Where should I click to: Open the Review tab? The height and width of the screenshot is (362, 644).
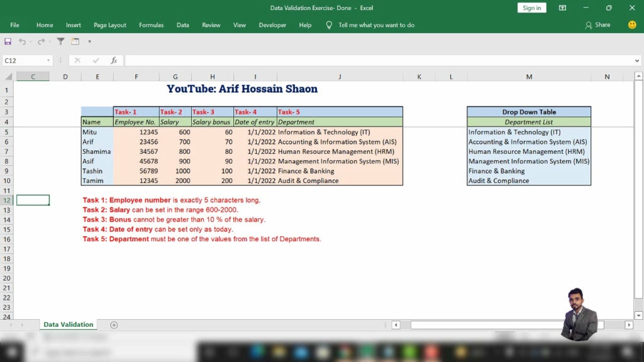coord(211,25)
